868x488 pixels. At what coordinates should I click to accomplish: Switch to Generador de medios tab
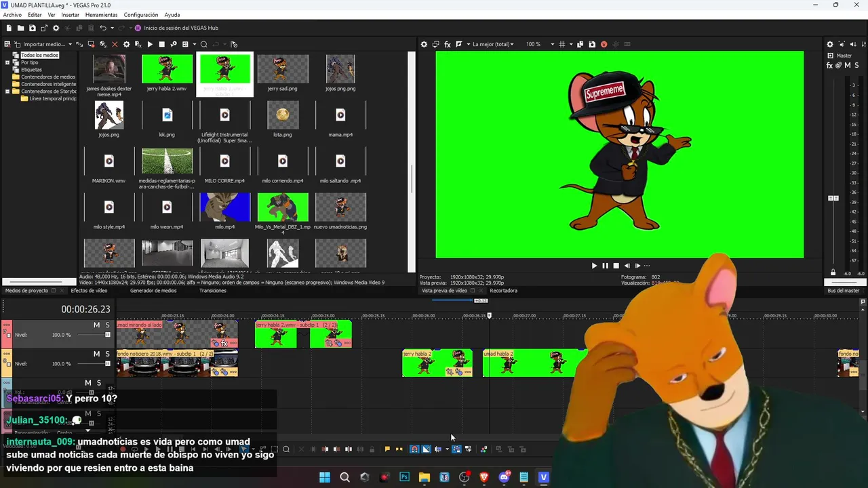[153, 291]
